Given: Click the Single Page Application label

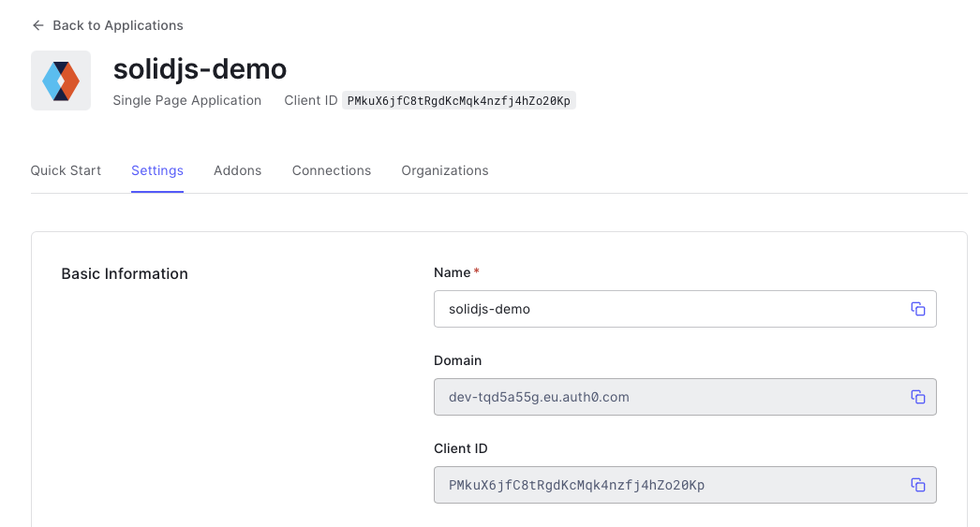Looking at the screenshot, I should tap(186, 100).
